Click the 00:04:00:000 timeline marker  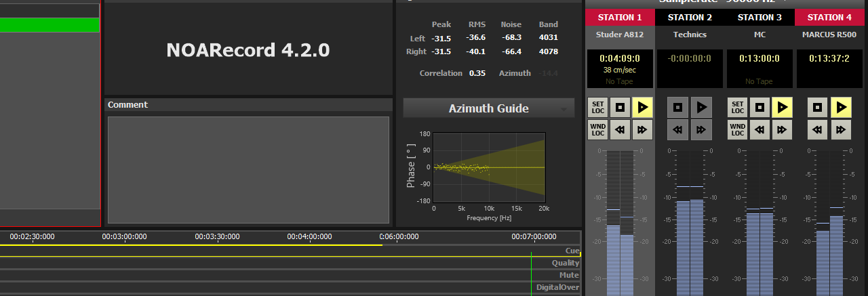[x=309, y=236]
